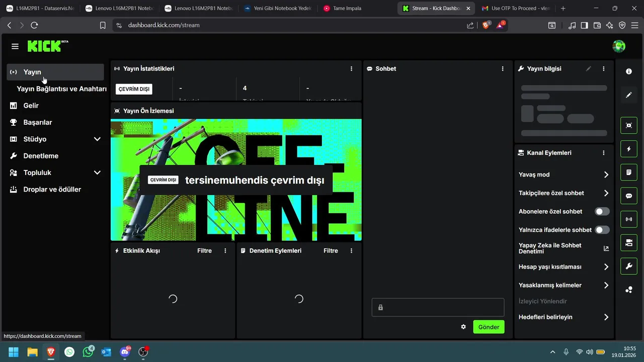Viewport: 644px width, 362px height.
Task: Click the offline stream preview image
Action: click(236, 180)
